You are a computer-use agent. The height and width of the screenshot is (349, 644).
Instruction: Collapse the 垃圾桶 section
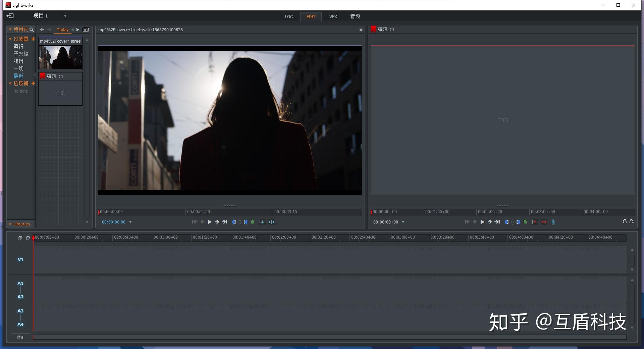click(10, 83)
